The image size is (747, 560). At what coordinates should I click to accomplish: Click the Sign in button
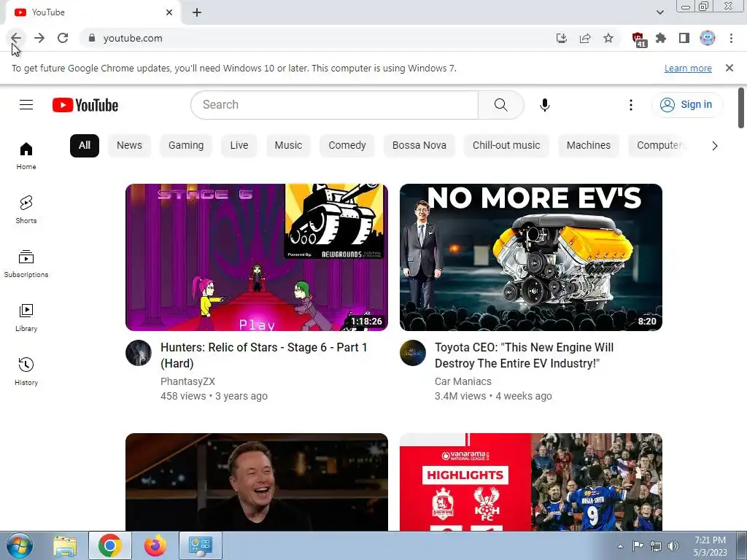coord(687,105)
